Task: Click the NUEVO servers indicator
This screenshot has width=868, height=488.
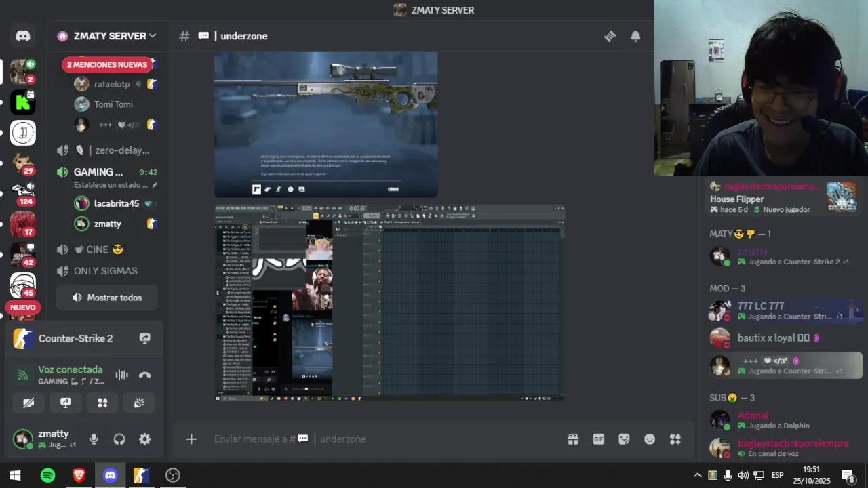Action: (23, 308)
